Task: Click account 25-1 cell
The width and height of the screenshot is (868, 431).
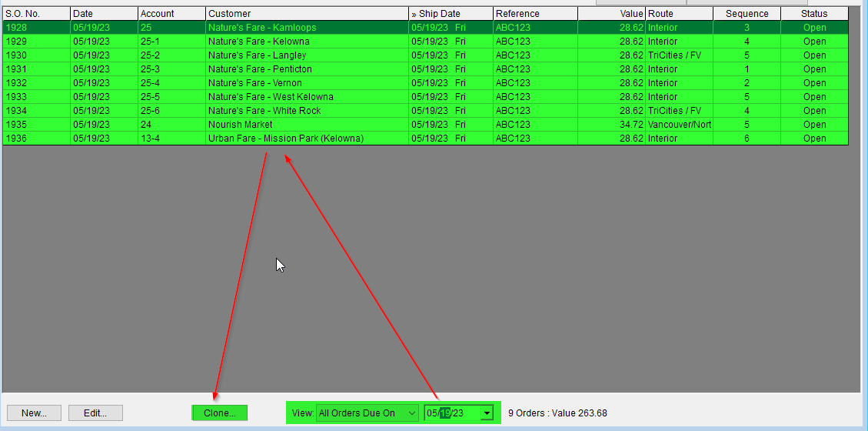Action: click(171, 41)
